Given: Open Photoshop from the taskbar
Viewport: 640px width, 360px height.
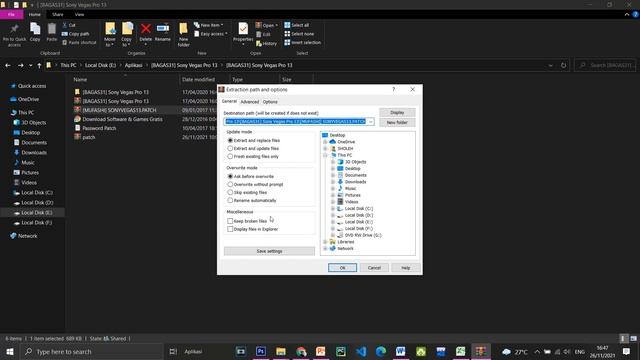Looking at the screenshot, I should 260,351.
